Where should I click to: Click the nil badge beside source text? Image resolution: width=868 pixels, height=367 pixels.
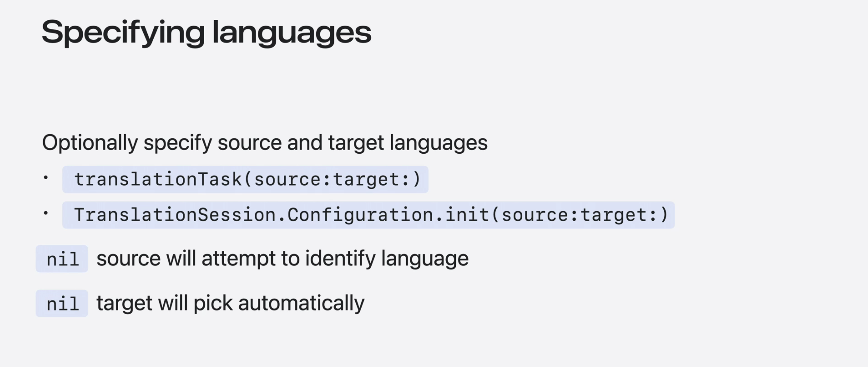coord(62,259)
